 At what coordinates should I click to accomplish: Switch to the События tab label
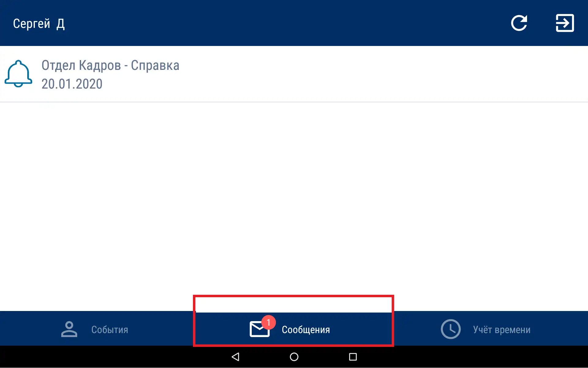pyautogui.click(x=110, y=330)
